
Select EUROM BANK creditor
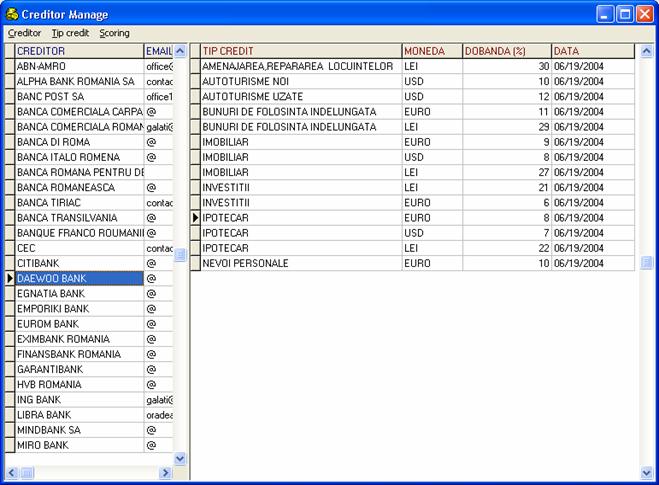pyautogui.click(x=79, y=324)
